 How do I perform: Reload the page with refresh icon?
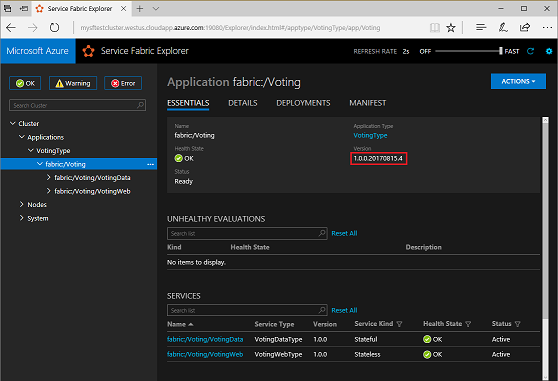point(54,27)
